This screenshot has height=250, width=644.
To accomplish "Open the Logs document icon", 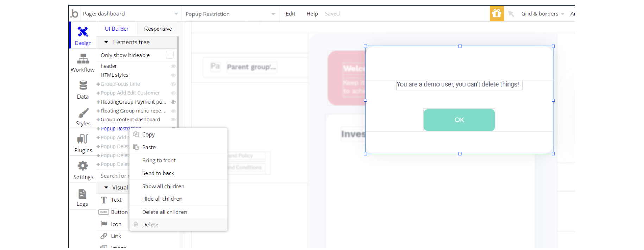I will tap(82, 194).
